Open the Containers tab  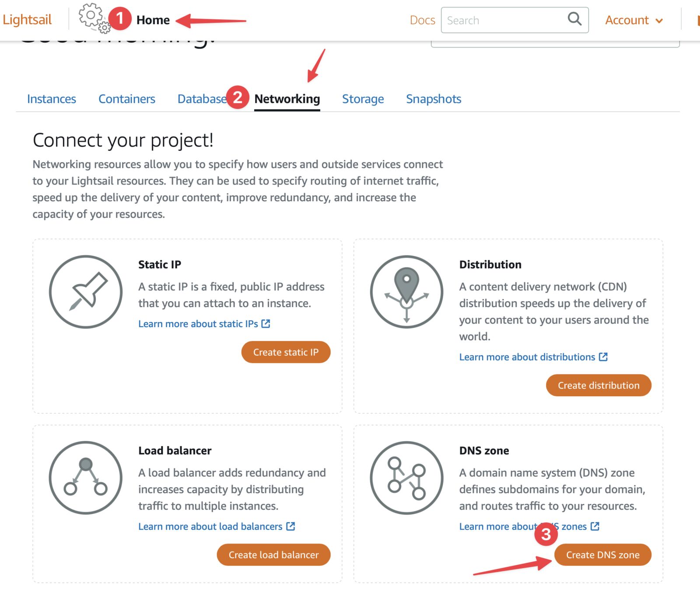(x=127, y=99)
